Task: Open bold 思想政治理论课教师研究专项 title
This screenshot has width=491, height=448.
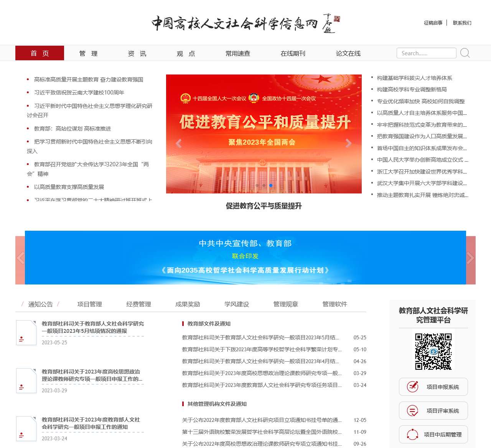Action: coord(92,375)
